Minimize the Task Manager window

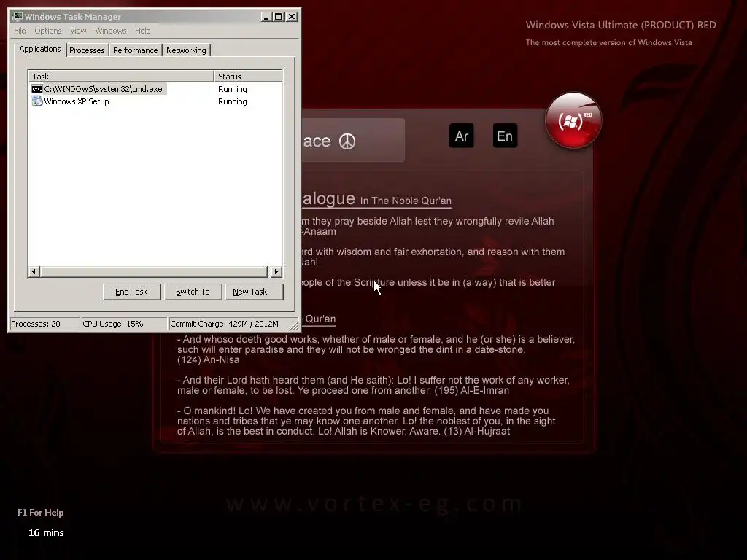[x=266, y=17]
